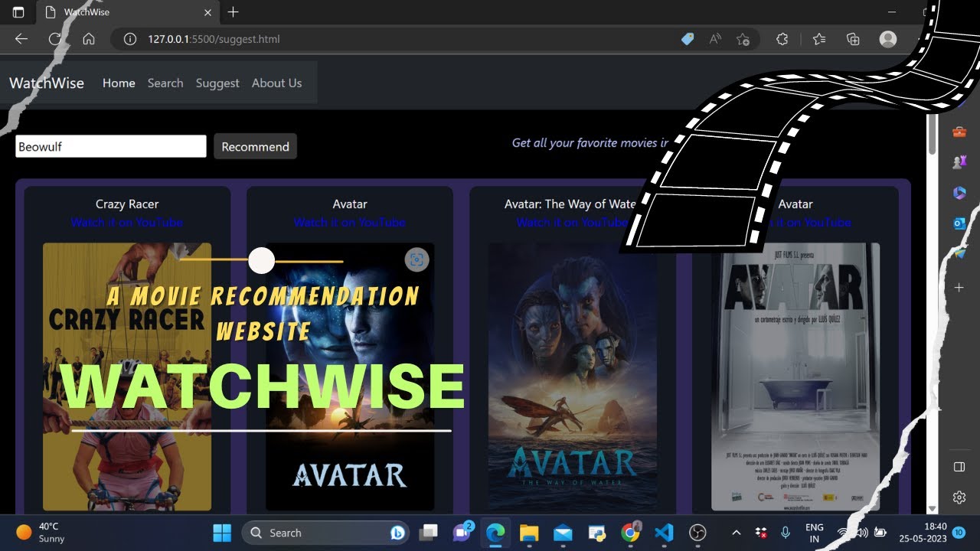This screenshot has height=551, width=980.
Task: Click the Crazy Racer card title
Action: tap(127, 204)
